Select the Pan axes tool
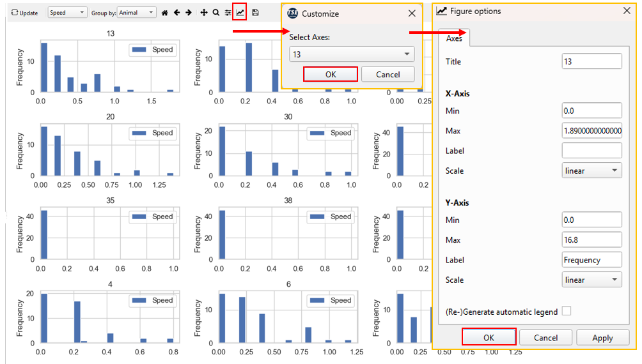 (x=204, y=13)
